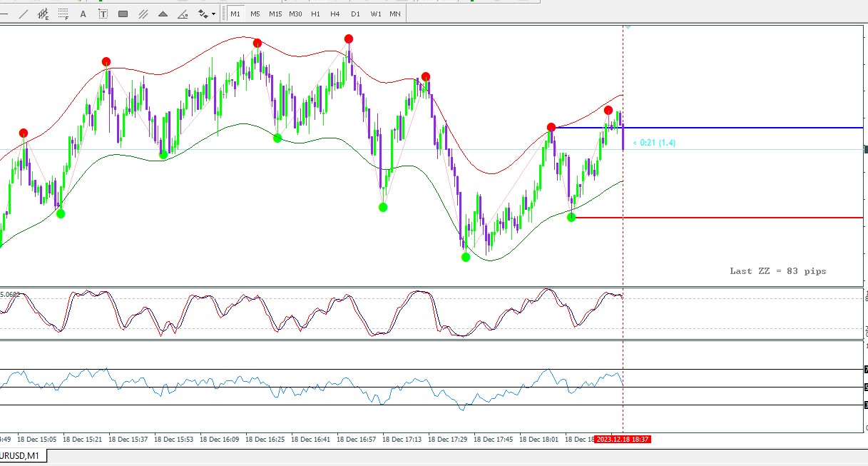Select the triangle shape tool

tap(163, 14)
